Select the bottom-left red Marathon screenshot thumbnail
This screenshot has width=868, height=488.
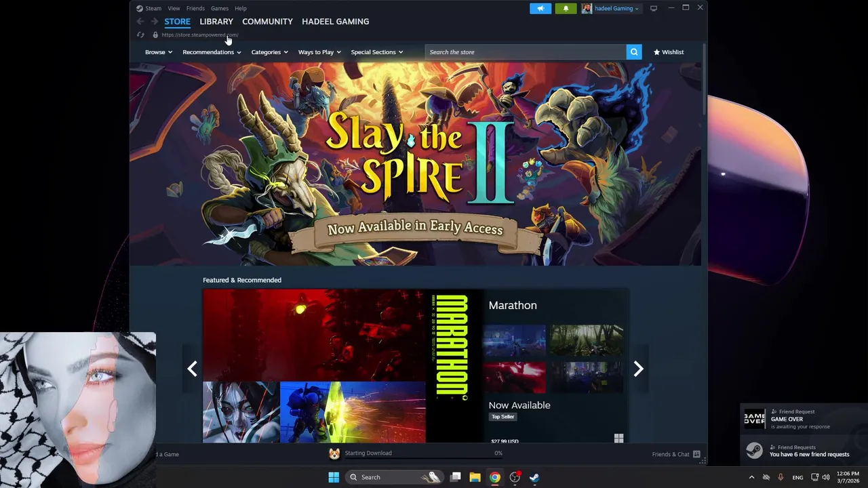point(514,377)
